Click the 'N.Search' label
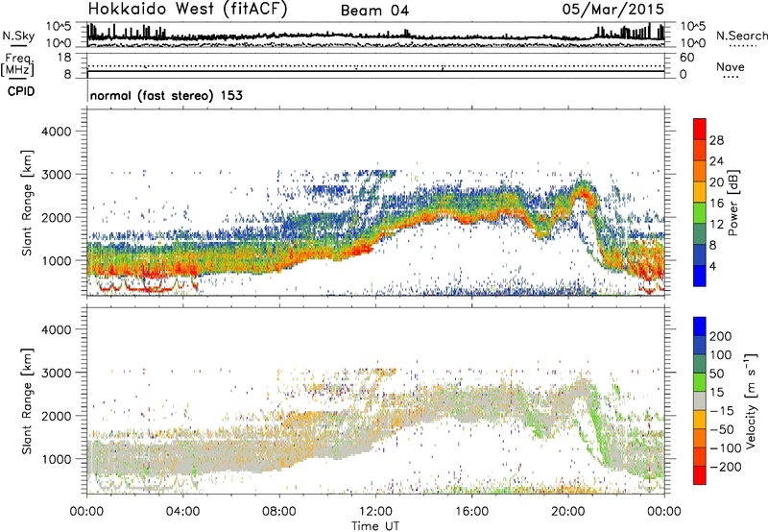 tap(741, 36)
